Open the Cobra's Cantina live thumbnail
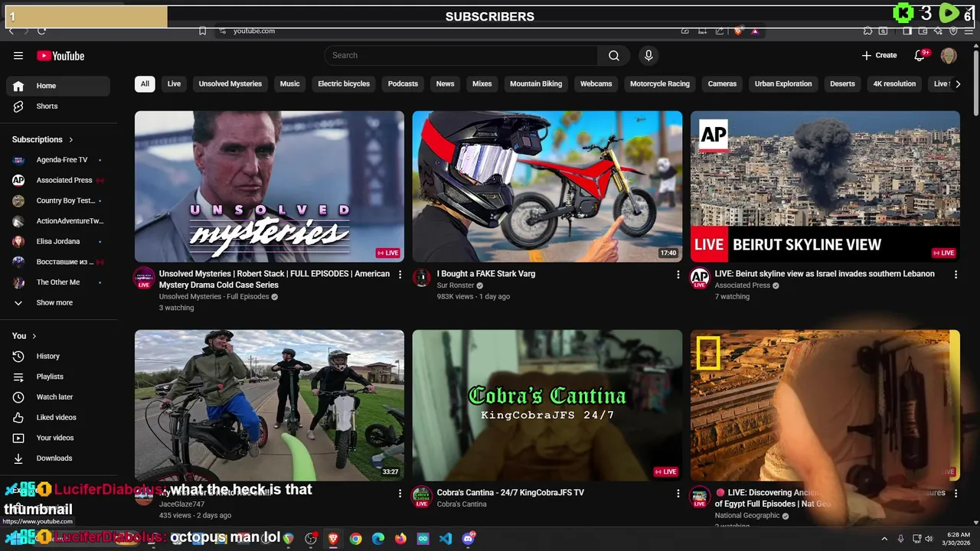This screenshot has height=551, width=980. coord(547,405)
